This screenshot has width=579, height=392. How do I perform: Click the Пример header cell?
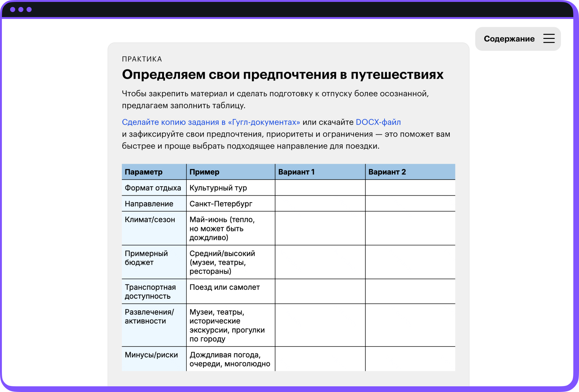[x=204, y=172]
